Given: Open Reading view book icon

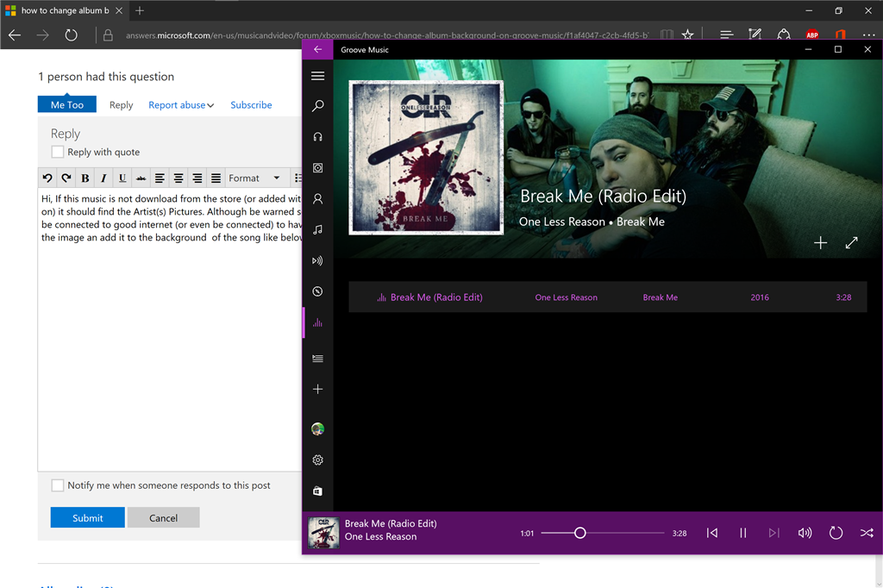Looking at the screenshot, I should [667, 35].
